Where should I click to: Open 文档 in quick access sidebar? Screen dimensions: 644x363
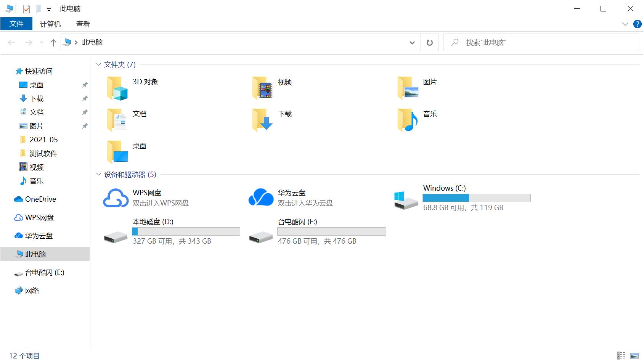coord(37,112)
